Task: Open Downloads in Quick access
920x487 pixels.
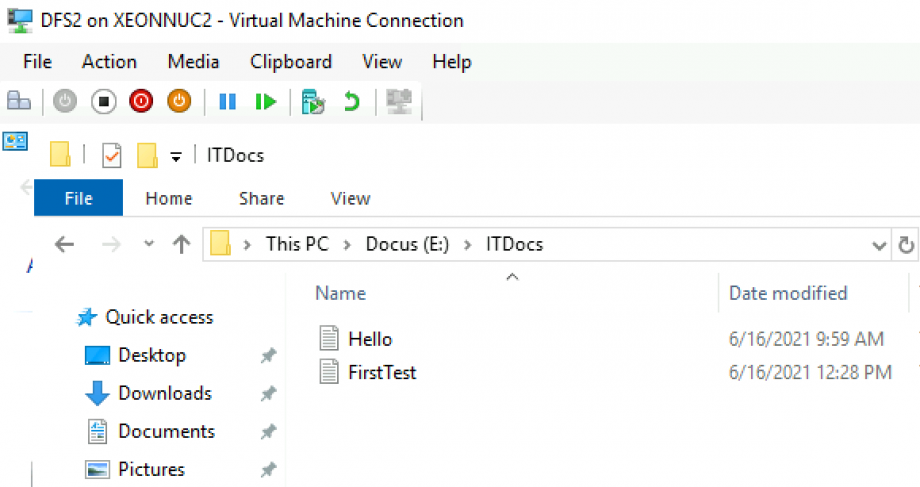Action: click(x=164, y=393)
